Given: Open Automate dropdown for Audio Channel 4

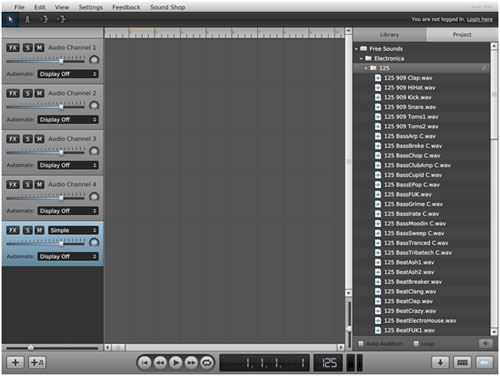Looking at the screenshot, I should pos(68,211).
